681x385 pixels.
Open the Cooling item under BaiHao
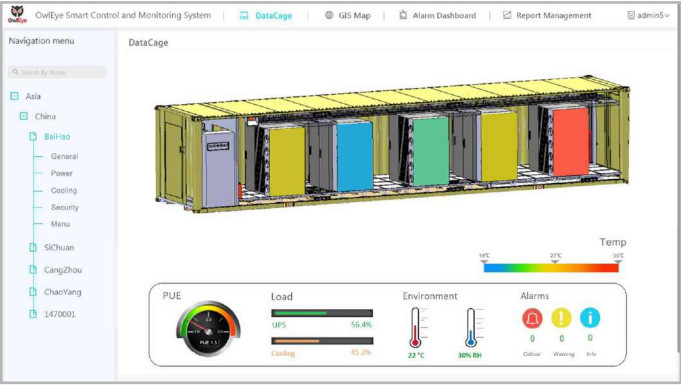tap(64, 190)
